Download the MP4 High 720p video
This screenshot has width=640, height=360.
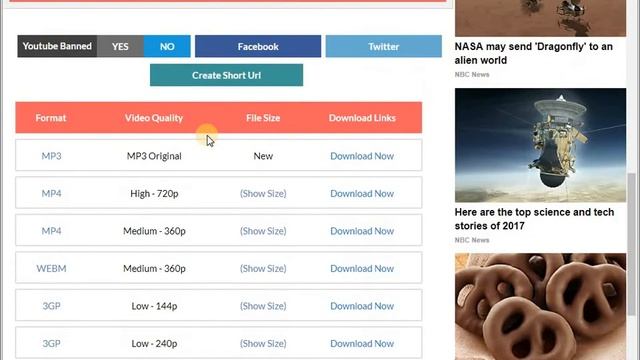coord(362,193)
